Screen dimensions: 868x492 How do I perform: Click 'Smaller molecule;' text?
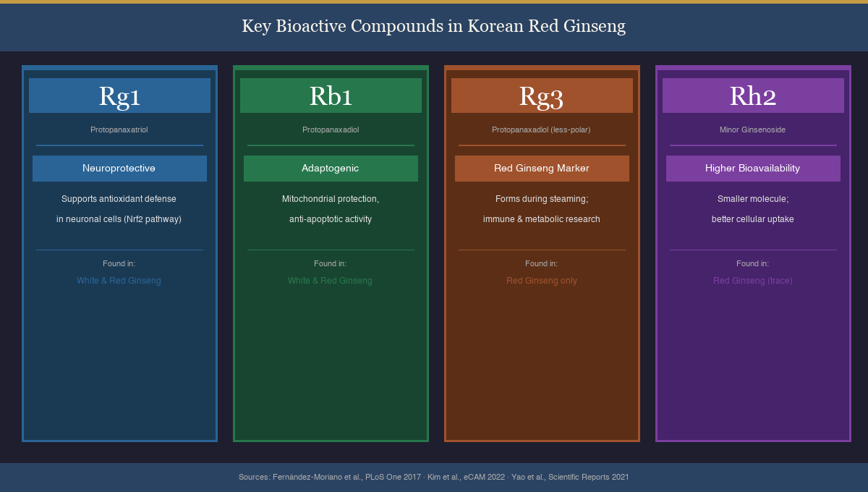753,199
